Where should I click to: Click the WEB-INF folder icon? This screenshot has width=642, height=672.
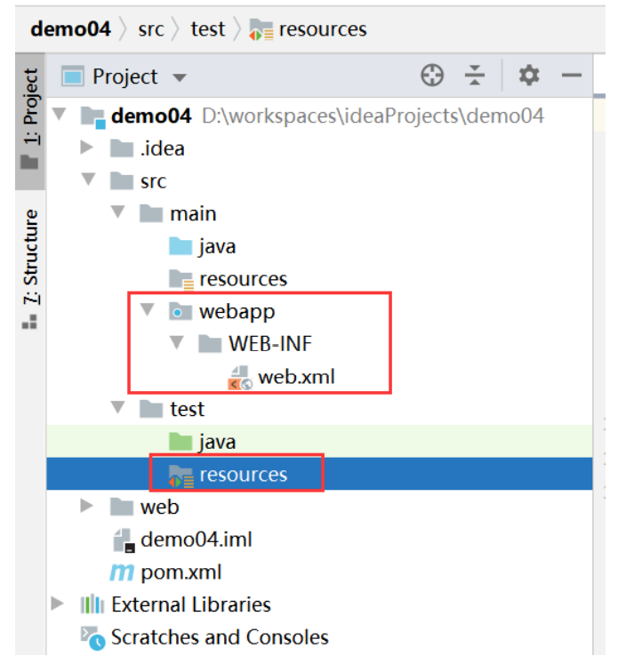click(210, 344)
